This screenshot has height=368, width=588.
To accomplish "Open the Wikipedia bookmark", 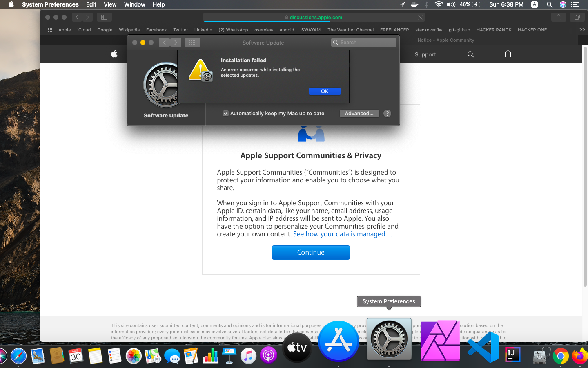I will tap(129, 30).
